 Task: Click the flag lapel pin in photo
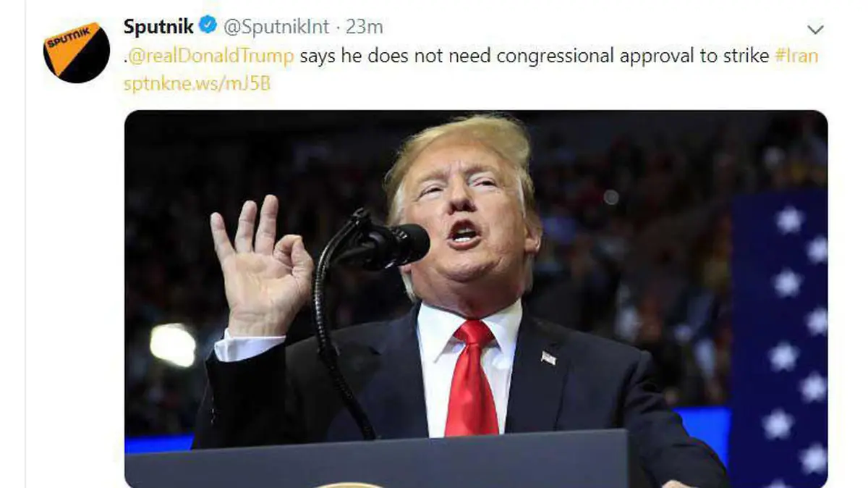[x=548, y=358]
